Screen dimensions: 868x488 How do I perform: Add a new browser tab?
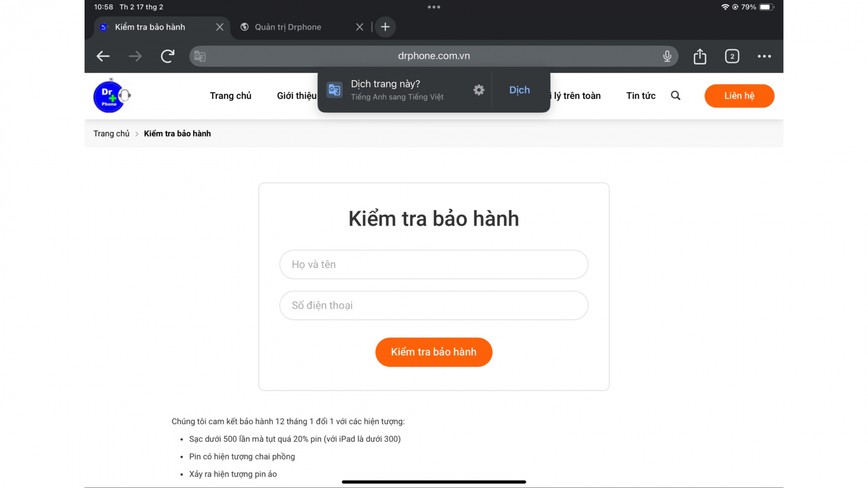tap(385, 27)
